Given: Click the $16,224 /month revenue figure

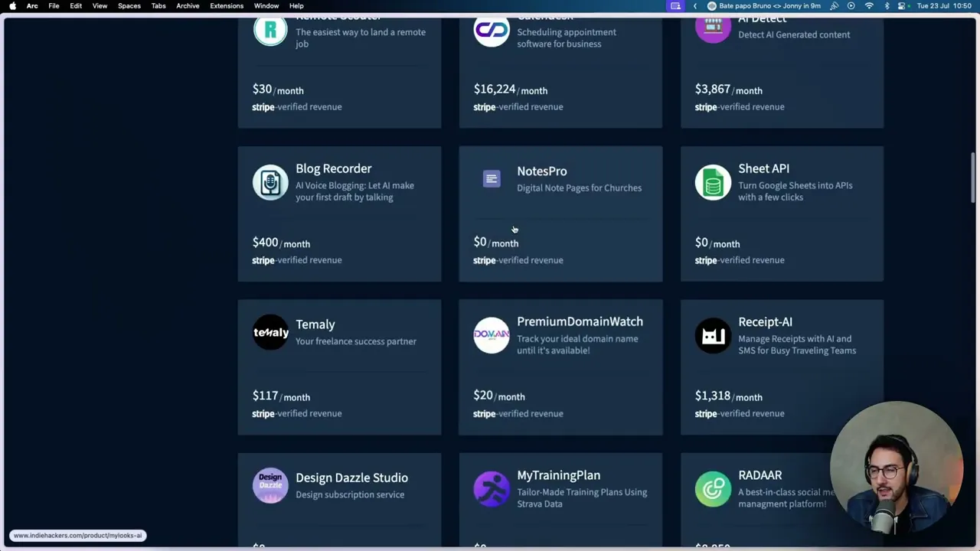Looking at the screenshot, I should click(510, 90).
